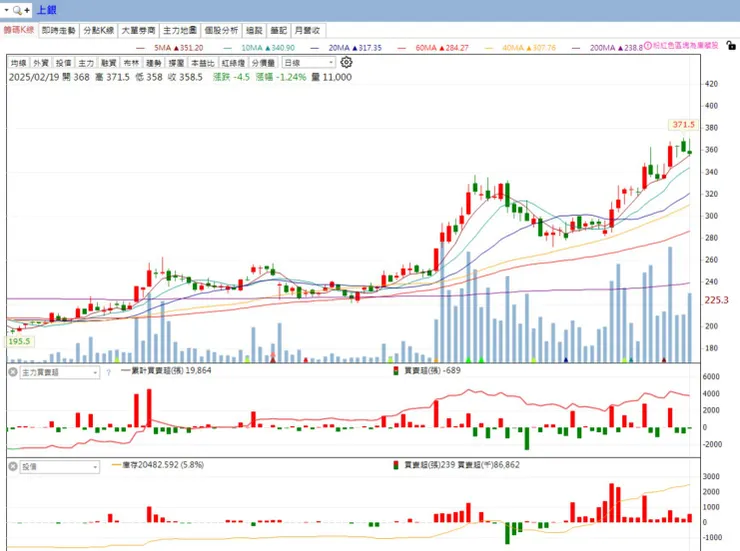This screenshot has height=551, width=740.
Task: Click the 225.3 red price label
Action: tap(716, 300)
